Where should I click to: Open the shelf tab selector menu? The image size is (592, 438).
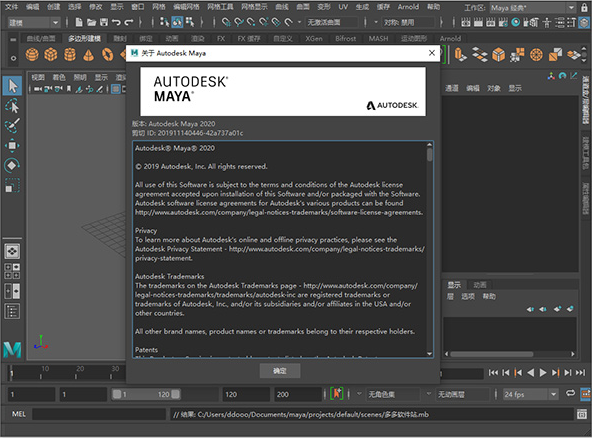(x=14, y=39)
